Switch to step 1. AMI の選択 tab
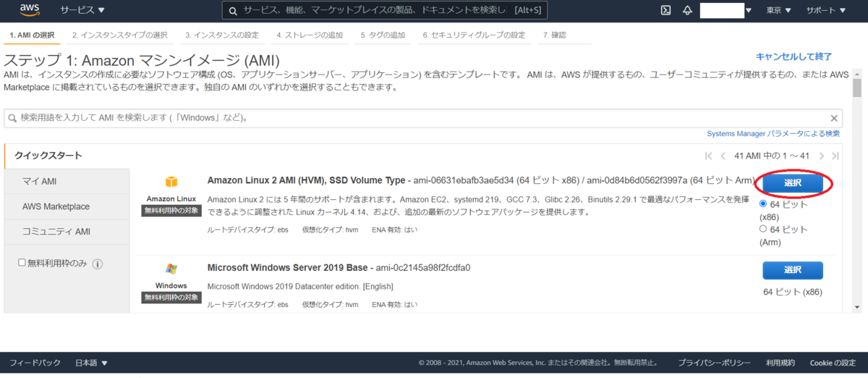This screenshot has height=378, width=868. tap(32, 35)
